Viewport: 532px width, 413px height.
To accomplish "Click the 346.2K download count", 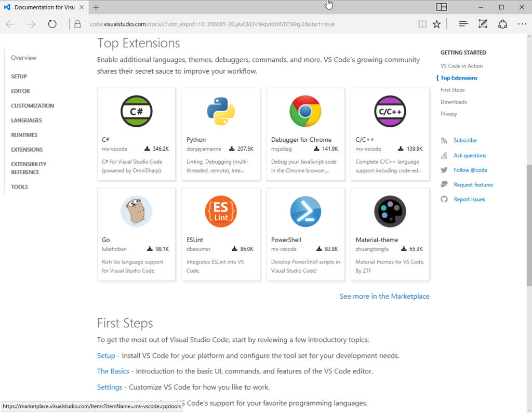I will click(x=161, y=149).
